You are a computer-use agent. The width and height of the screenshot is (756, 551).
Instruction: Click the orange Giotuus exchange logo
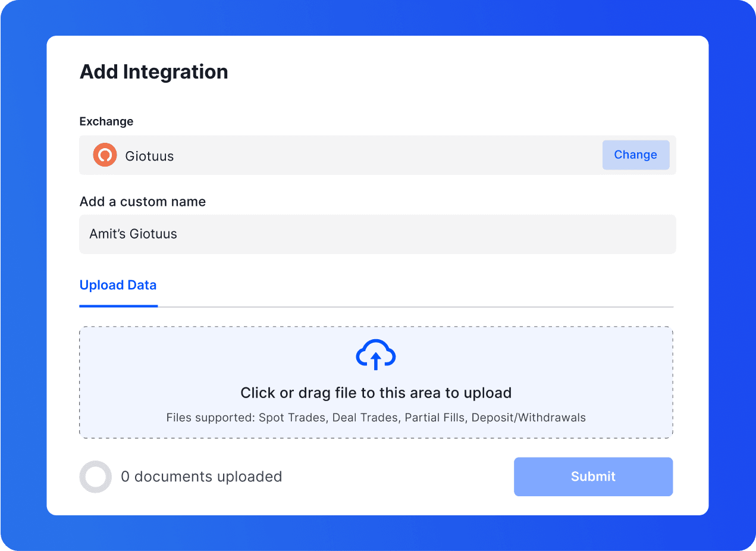pos(105,155)
